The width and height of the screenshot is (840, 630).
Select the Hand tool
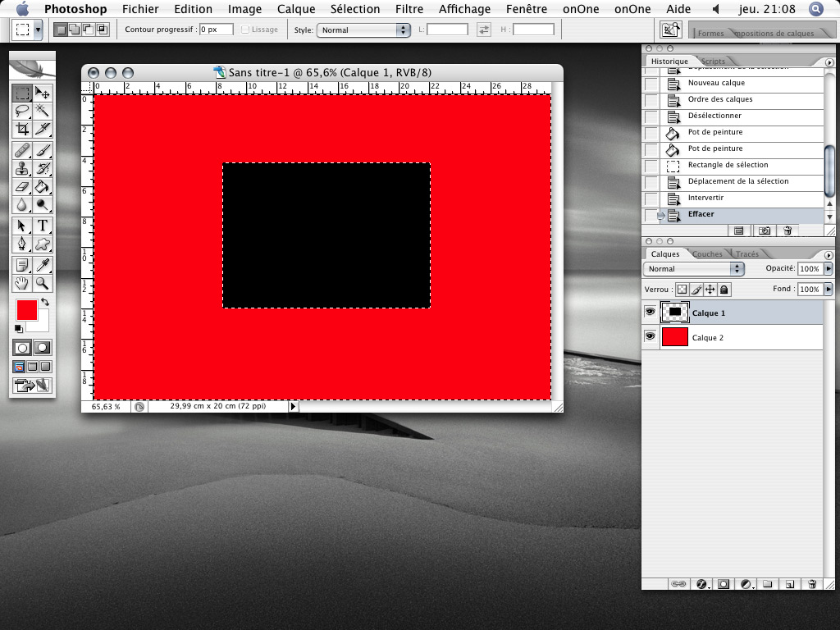[22, 283]
